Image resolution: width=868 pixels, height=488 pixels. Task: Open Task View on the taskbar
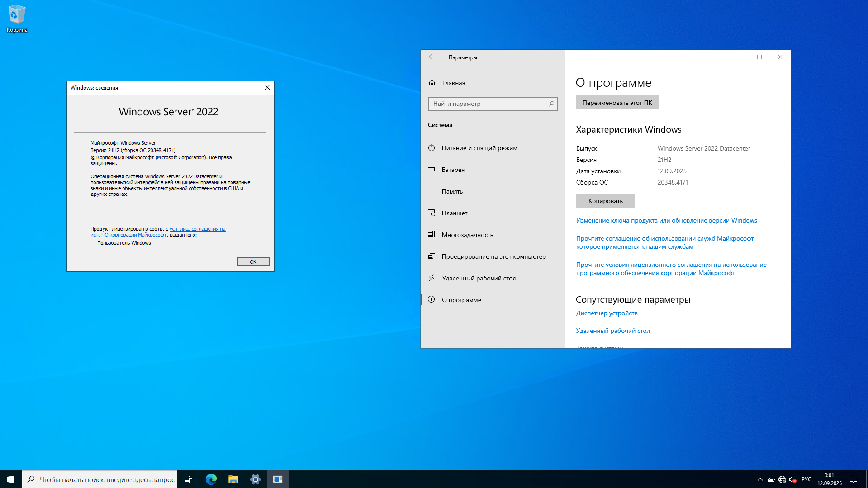click(x=188, y=479)
